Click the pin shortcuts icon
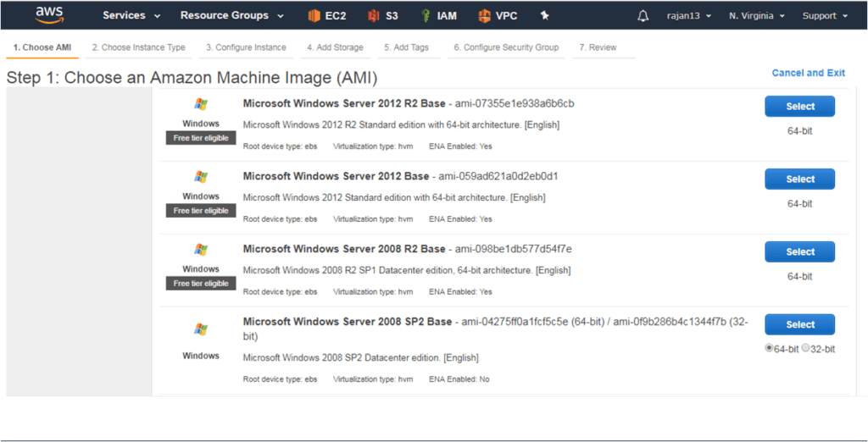 545,16
